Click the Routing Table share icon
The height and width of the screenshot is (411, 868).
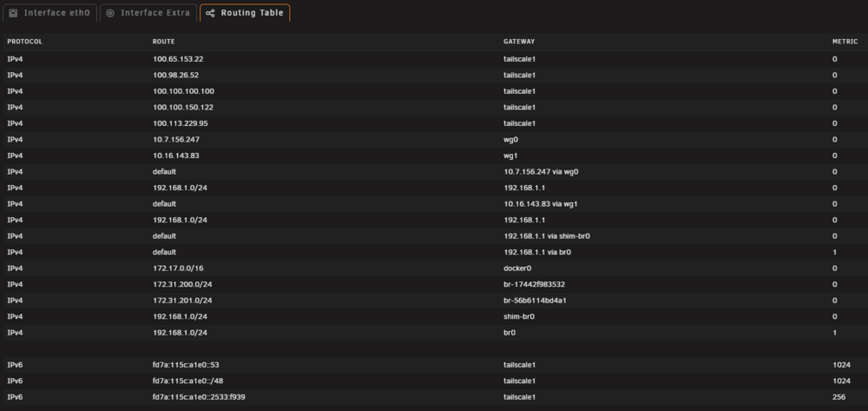pos(210,13)
